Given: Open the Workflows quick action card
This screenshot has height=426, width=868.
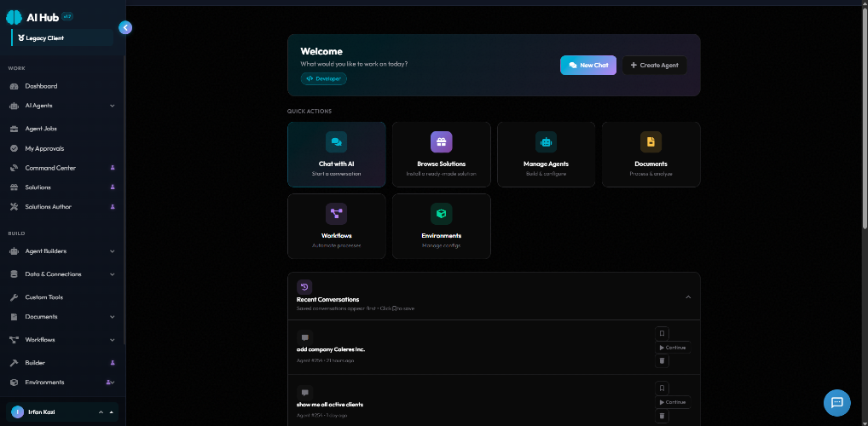Looking at the screenshot, I should [x=337, y=226].
